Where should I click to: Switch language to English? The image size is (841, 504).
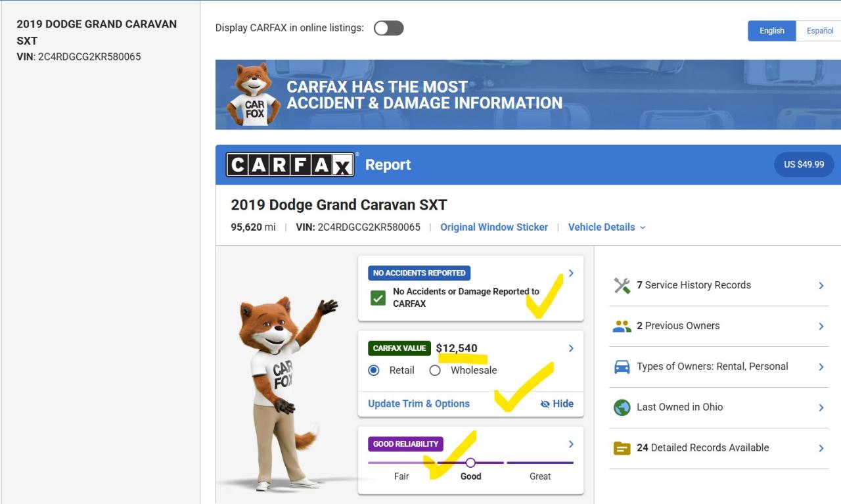tap(772, 31)
